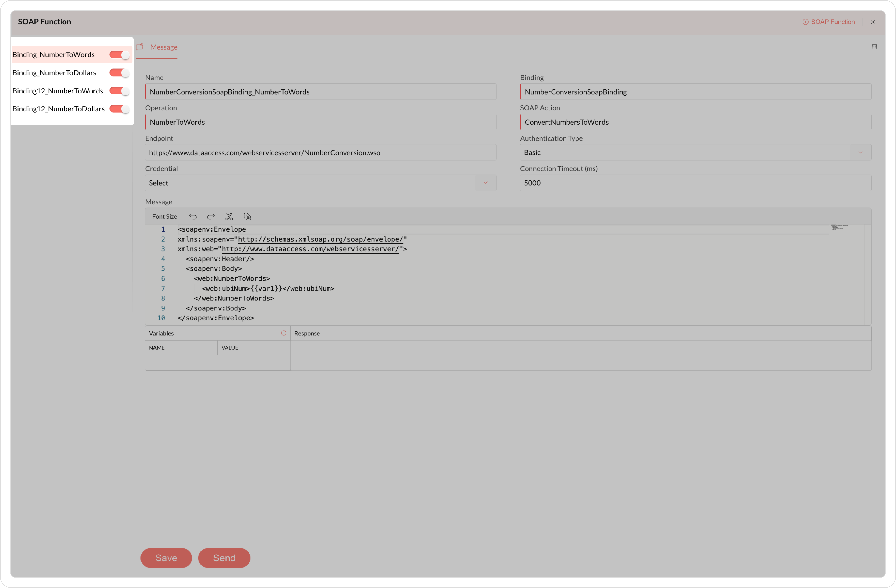Image resolution: width=896 pixels, height=588 pixels.
Task: Click the plus icon beside SOAP Function
Action: 805,22
